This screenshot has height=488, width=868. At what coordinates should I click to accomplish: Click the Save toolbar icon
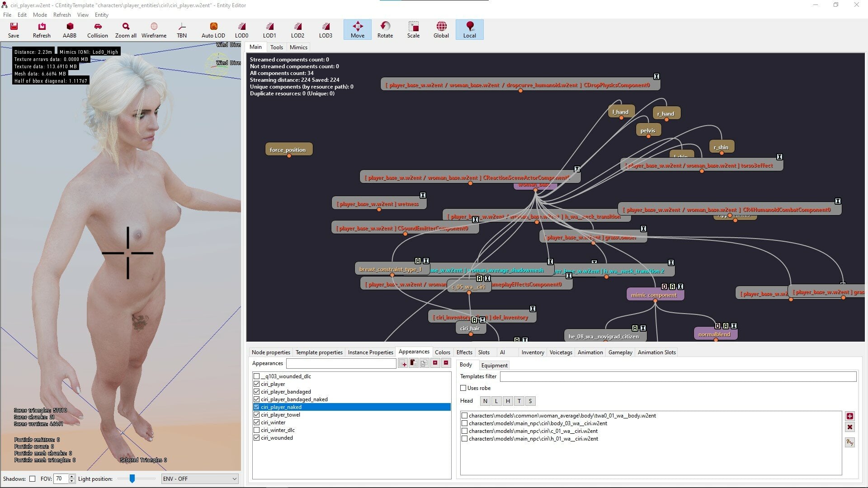(x=14, y=30)
